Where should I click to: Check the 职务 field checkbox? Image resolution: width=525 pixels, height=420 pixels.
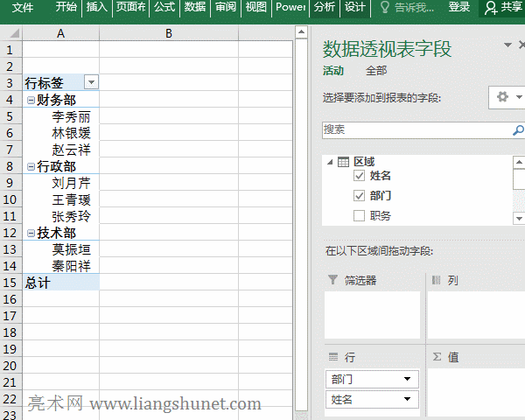click(359, 216)
